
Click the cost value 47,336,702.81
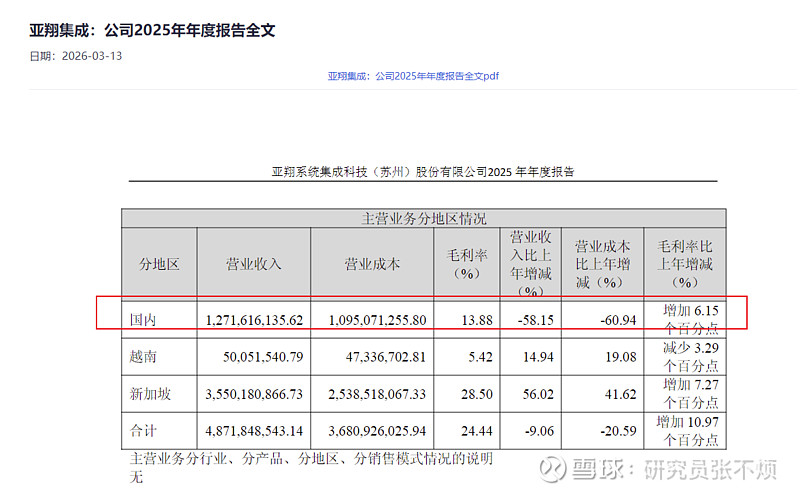tap(386, 357)
